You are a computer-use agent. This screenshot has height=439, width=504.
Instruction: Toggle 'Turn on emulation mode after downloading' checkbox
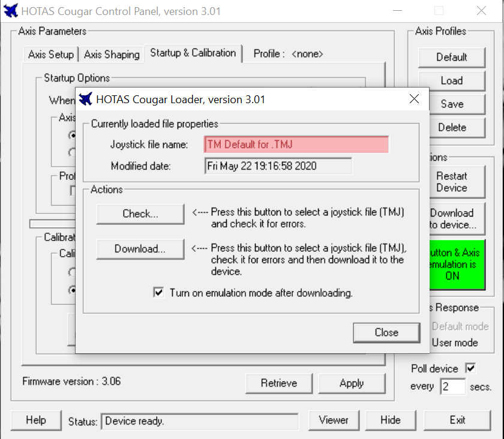click(x=158, y=293)
